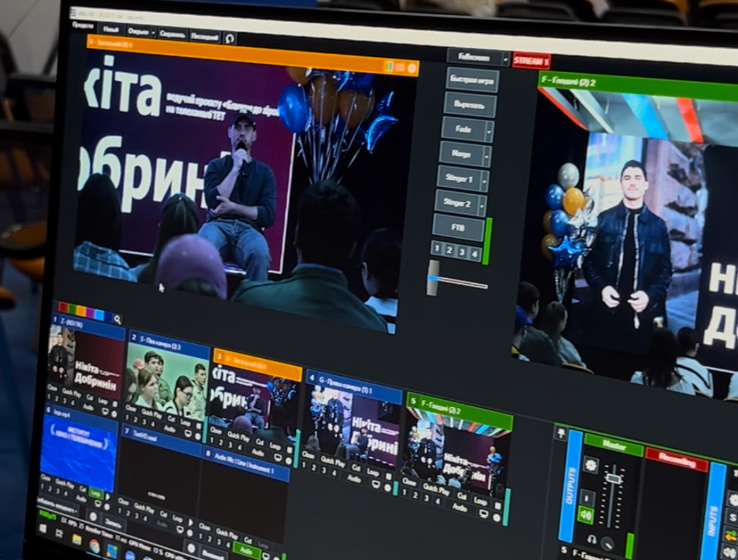Open the Открыть menu in the top bar

[x=139, y=31]
